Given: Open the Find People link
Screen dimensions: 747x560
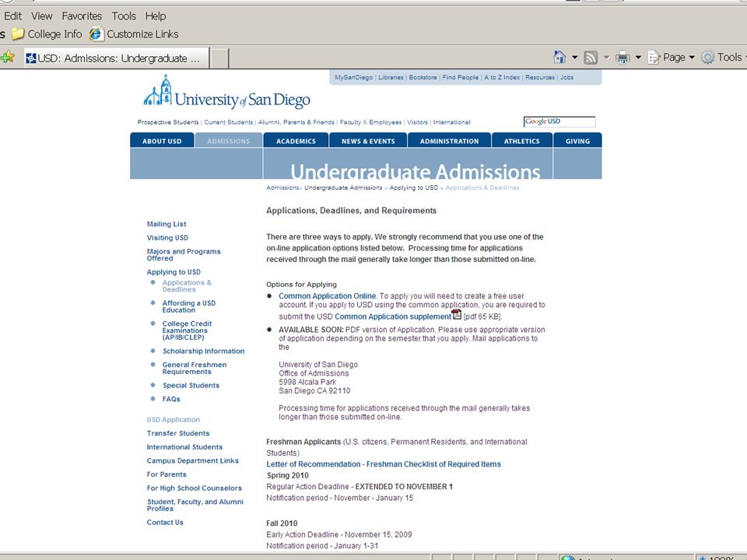Looking at the screenshot, I should click(x=460, y=77).
